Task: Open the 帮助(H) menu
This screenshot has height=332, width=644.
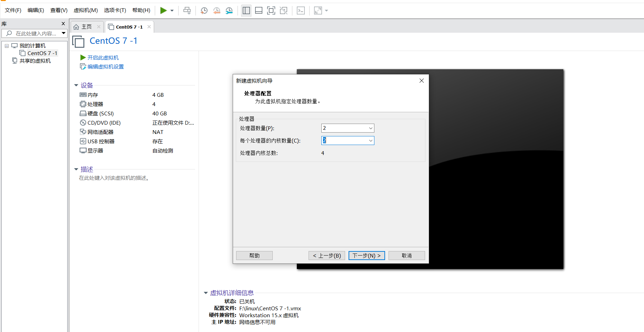Action: (141, 10)
